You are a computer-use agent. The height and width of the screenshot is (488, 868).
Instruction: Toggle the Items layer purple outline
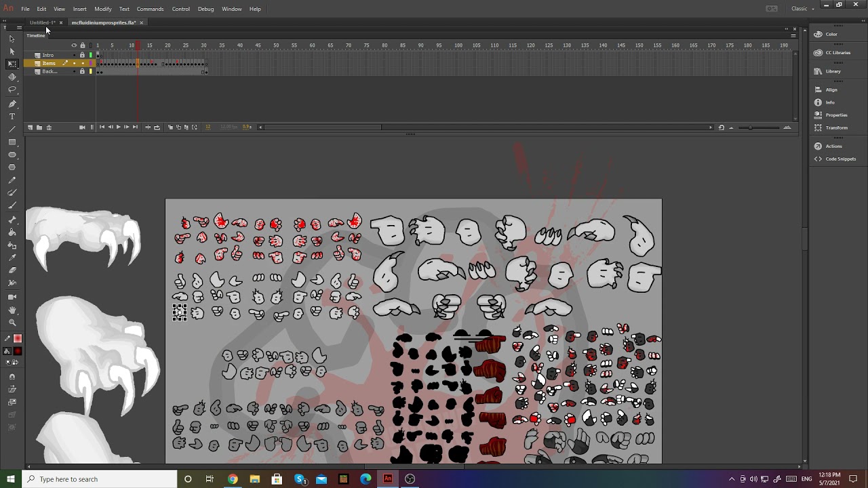point(90,63)
